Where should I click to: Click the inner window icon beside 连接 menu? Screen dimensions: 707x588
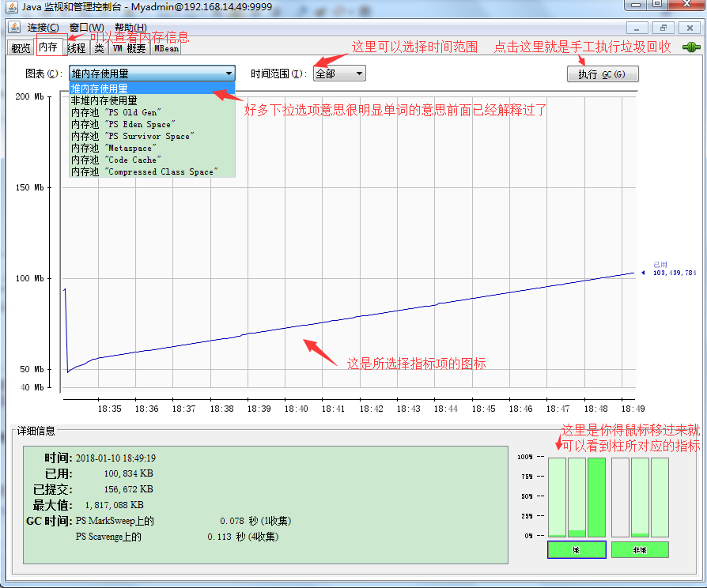tap(14, 27)
